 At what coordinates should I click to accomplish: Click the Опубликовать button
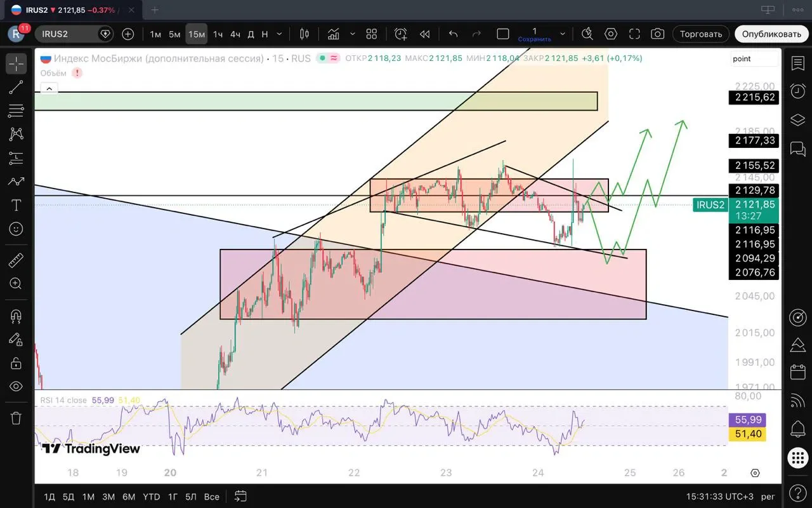[771, 34]
